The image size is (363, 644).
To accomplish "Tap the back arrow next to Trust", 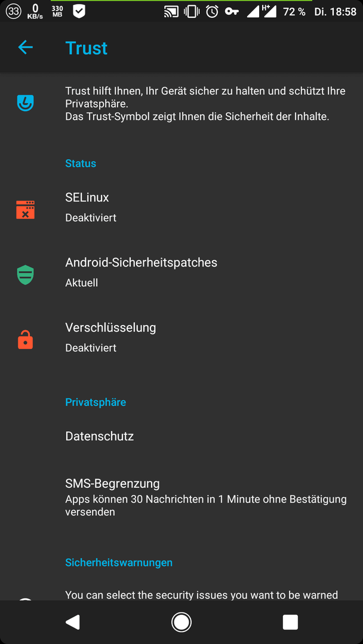I will 25,48.
